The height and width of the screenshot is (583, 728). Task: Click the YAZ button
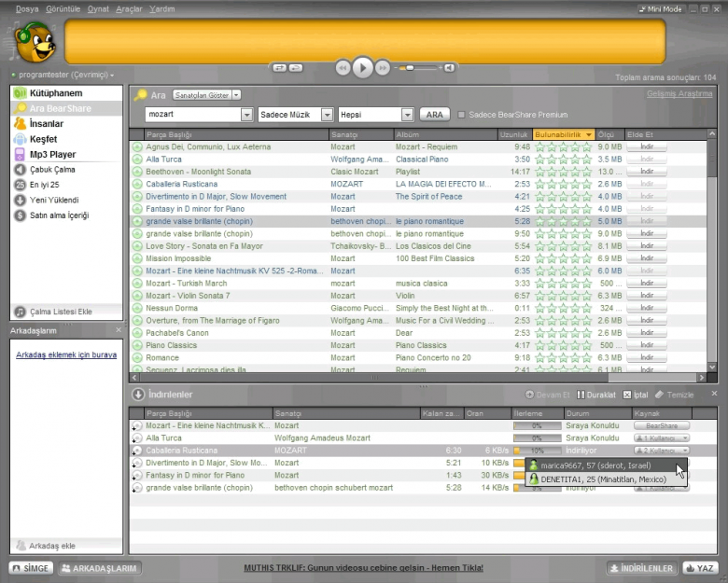point(700,568)
